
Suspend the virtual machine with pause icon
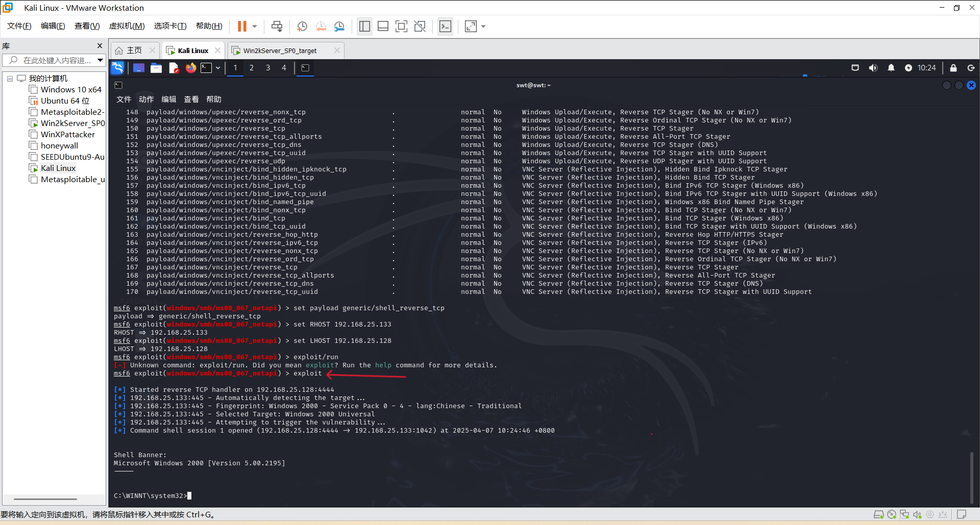(x=242, y=26)
